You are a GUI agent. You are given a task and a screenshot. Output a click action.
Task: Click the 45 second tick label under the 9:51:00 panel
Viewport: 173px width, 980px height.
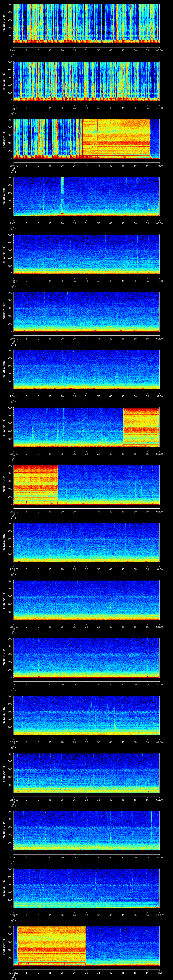(x=123, y=454)
